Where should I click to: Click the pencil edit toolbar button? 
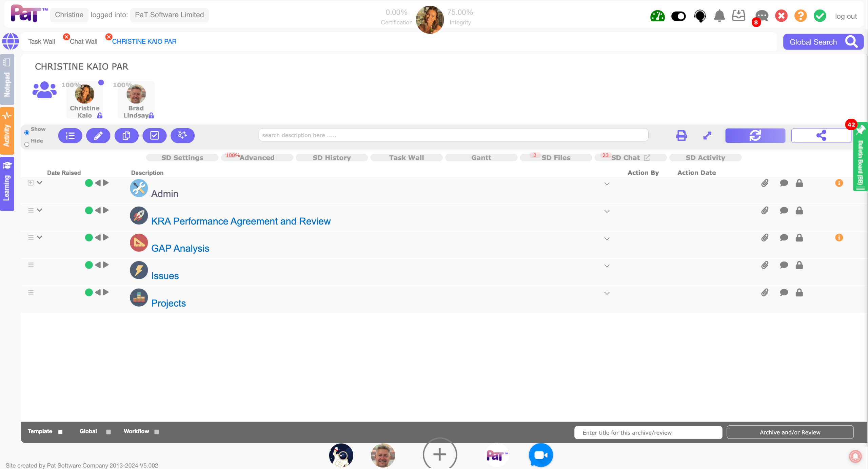(x=98, y=136)
